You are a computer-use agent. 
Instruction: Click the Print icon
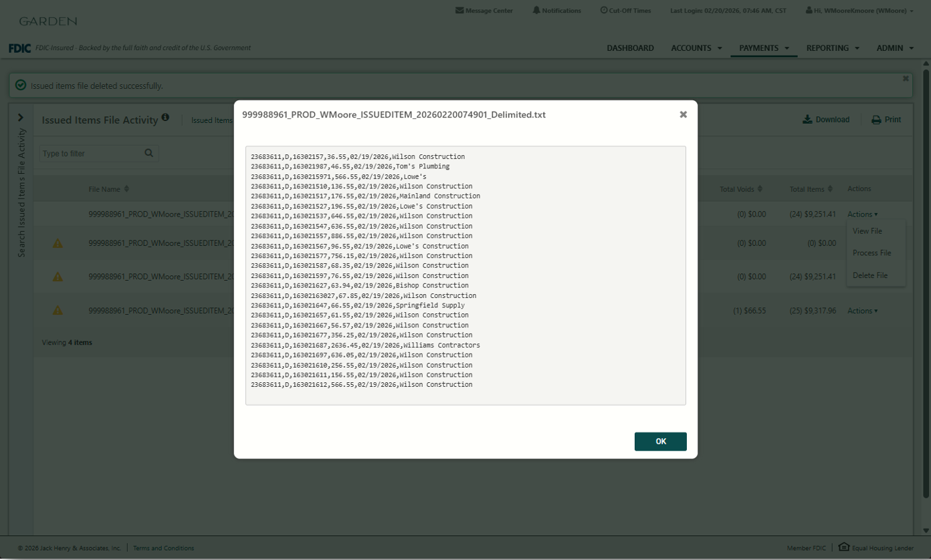[876, 120]
